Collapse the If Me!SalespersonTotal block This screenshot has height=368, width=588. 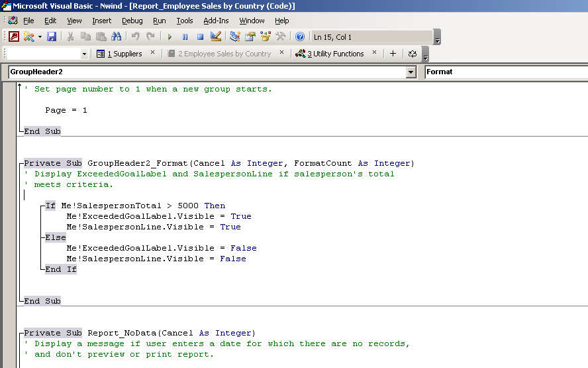pos(42,206)
